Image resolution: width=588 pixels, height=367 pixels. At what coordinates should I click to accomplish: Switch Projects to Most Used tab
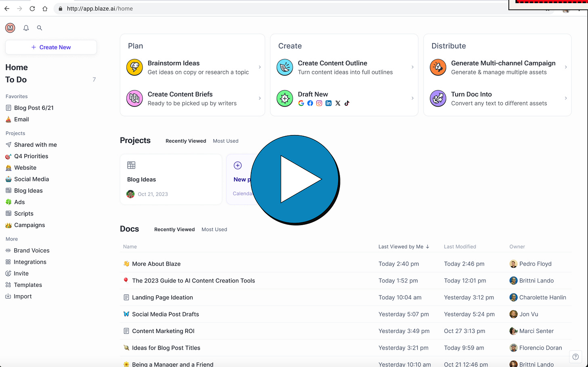[x=226, y=141]
